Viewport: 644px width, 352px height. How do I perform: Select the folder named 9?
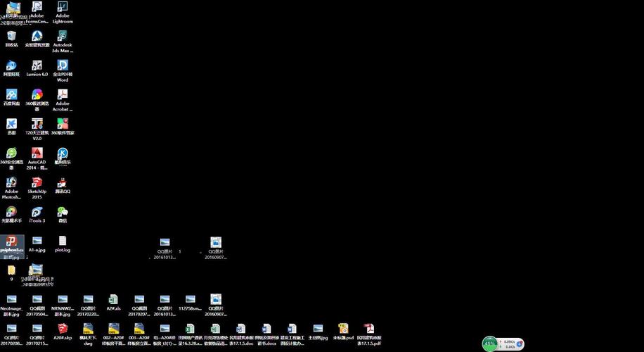point(11,273)
